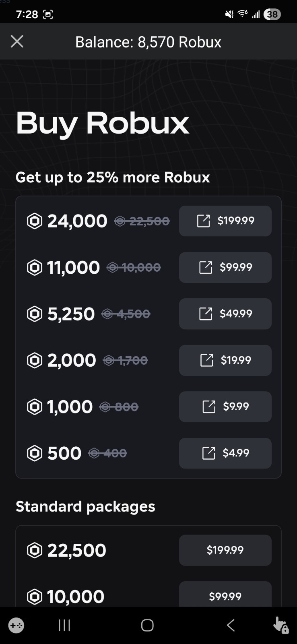Click the Robux icon next to 22,500 standard package
The image size is (297, 644).
(x=35, y=550)
